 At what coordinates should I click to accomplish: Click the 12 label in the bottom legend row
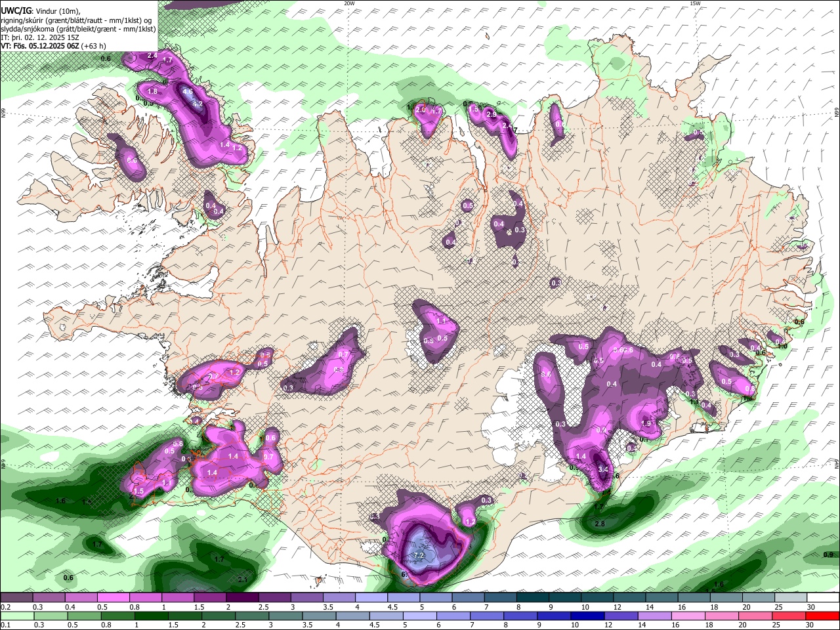(609, 625)
